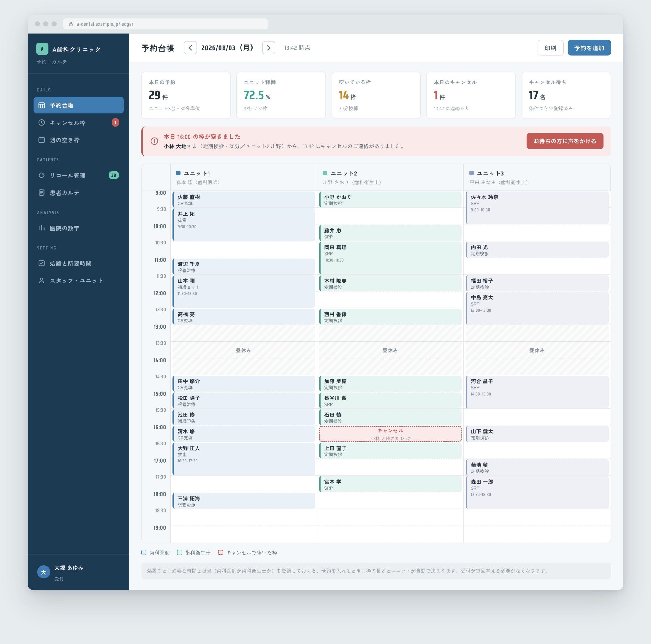The width and height of the screenshot is (651, 644).
Task: Click the browser address bar URL
Action: point(105,24)
